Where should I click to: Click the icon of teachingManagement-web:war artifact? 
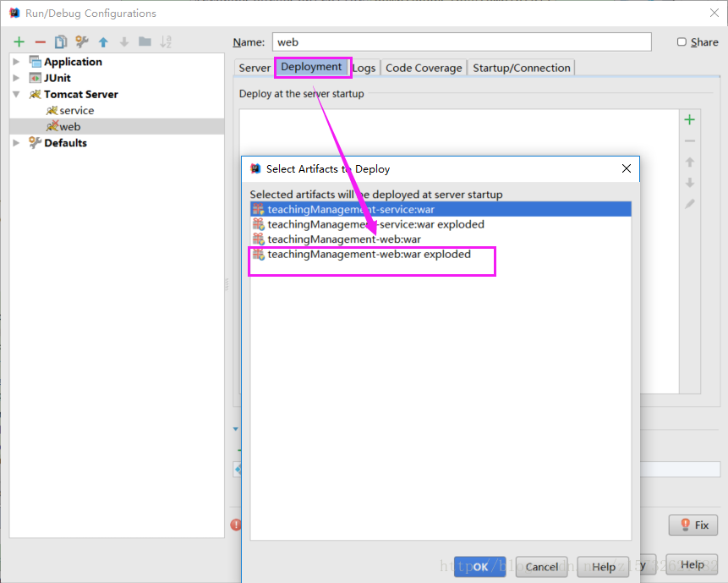(x=259, y=239)
